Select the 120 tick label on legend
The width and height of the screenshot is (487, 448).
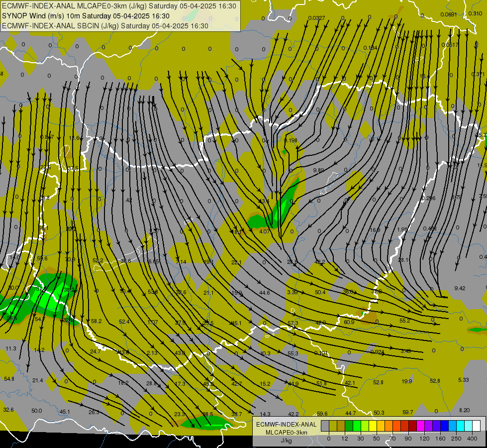424,439
